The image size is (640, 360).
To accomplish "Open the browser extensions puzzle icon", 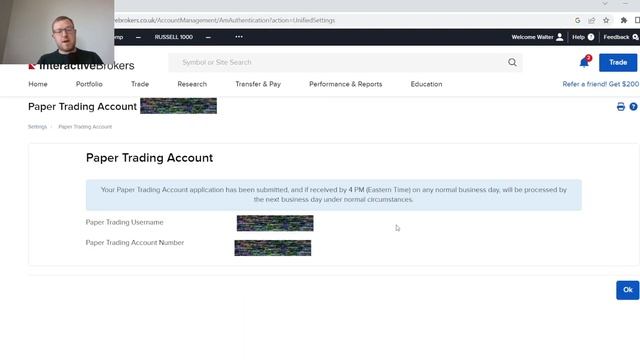I will [x=624, y=20].
